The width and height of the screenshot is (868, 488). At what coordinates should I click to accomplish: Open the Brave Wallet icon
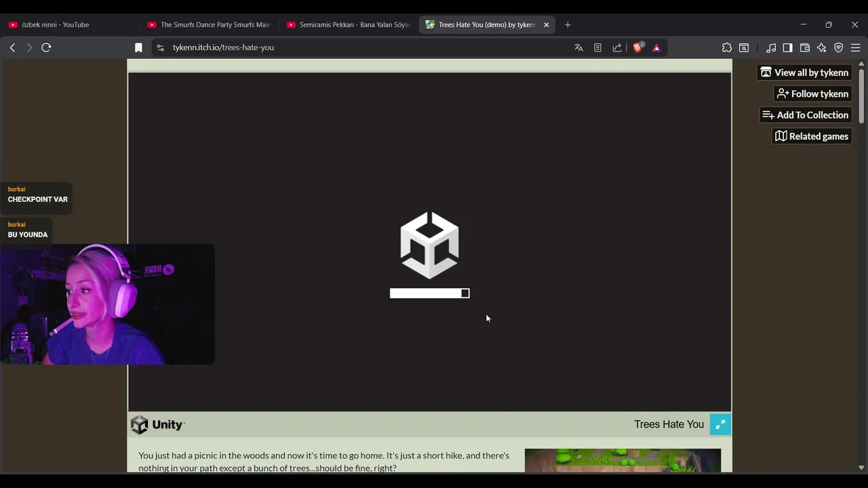[x=805, y=47]
